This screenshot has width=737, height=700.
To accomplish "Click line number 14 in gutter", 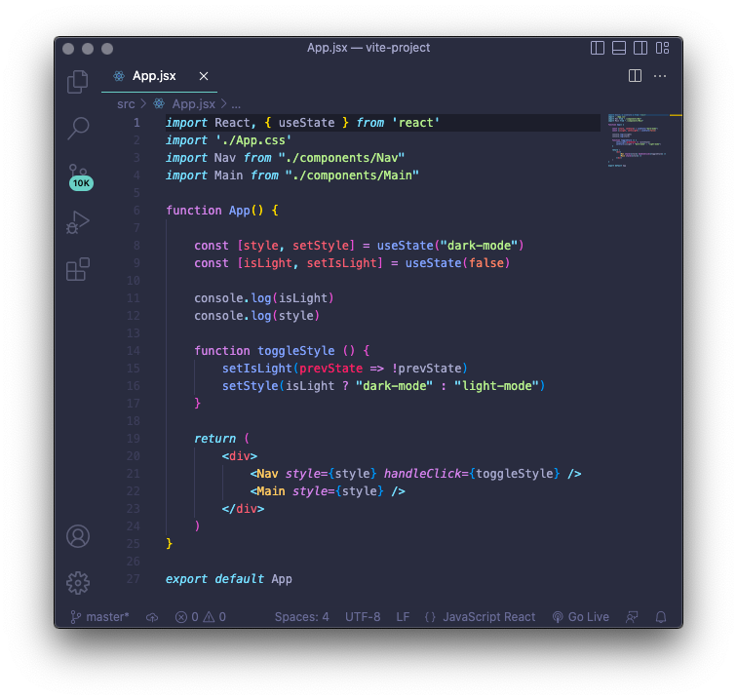I will [x=133, y=351].
